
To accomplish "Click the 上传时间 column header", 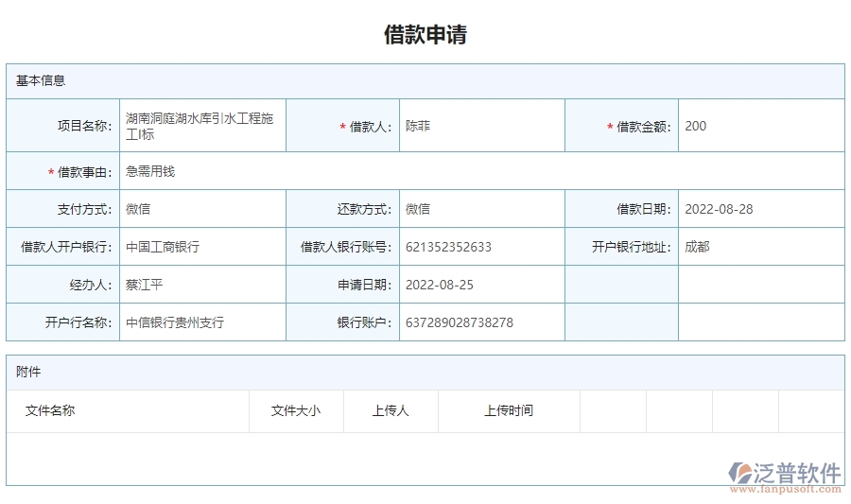I will [x=509, y=410].
